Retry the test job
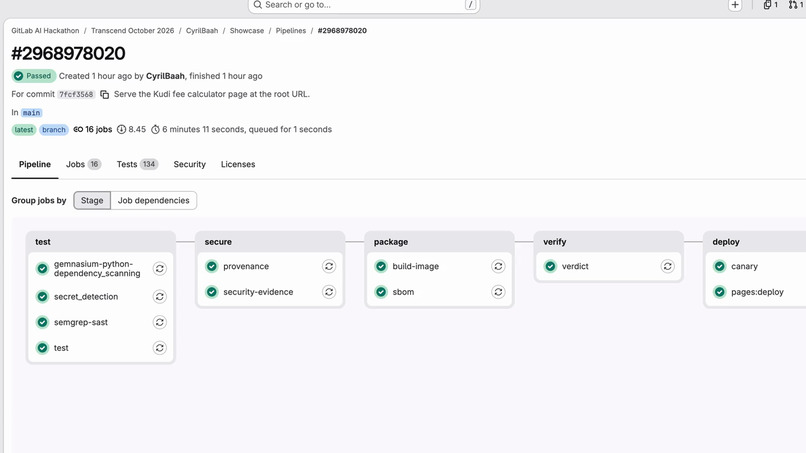The image size is (806, 453). [x=160, y=348]
